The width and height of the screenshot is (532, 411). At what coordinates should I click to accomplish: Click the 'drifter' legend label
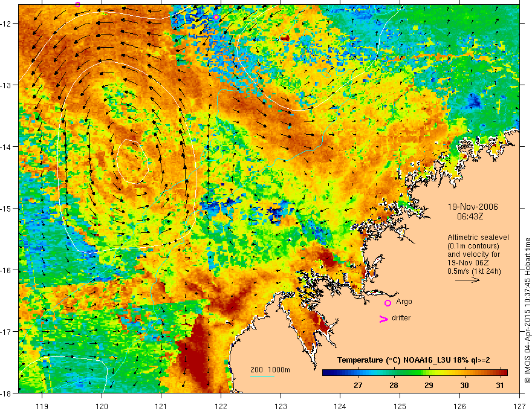[x=401, y=318]
